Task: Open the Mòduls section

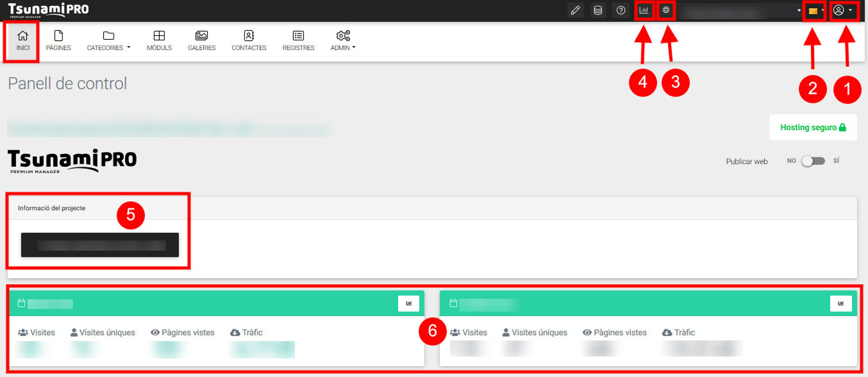Action: point(159,40)
